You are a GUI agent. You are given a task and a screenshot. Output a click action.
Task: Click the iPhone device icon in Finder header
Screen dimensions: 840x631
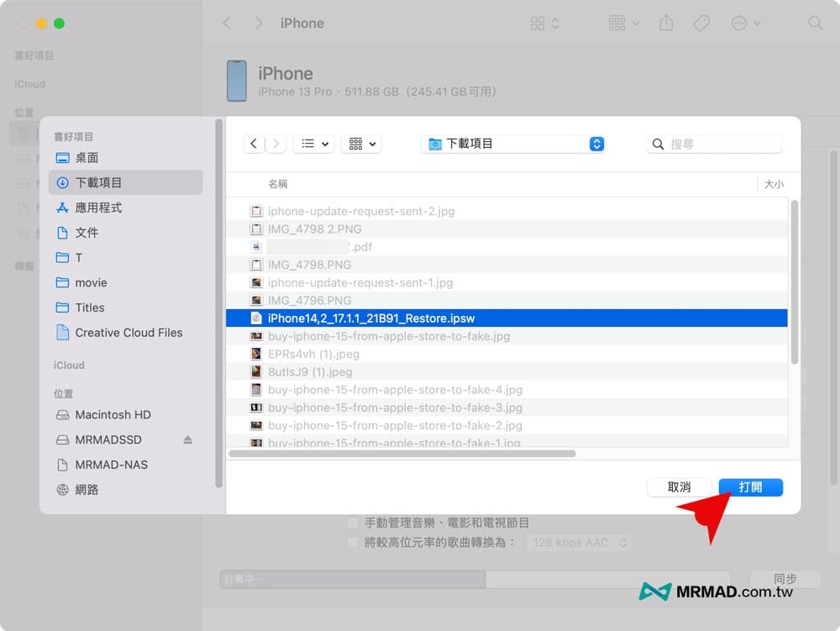click(x=237, y=81)
